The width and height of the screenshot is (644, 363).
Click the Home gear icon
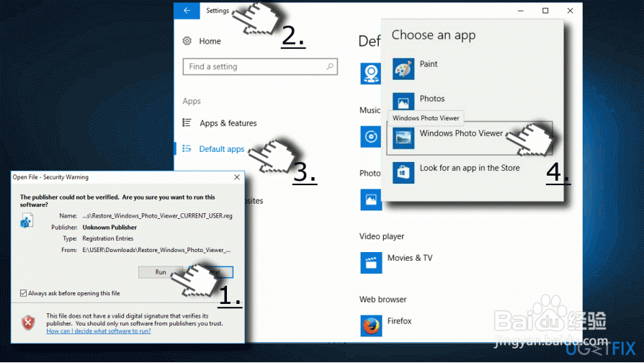187,40
